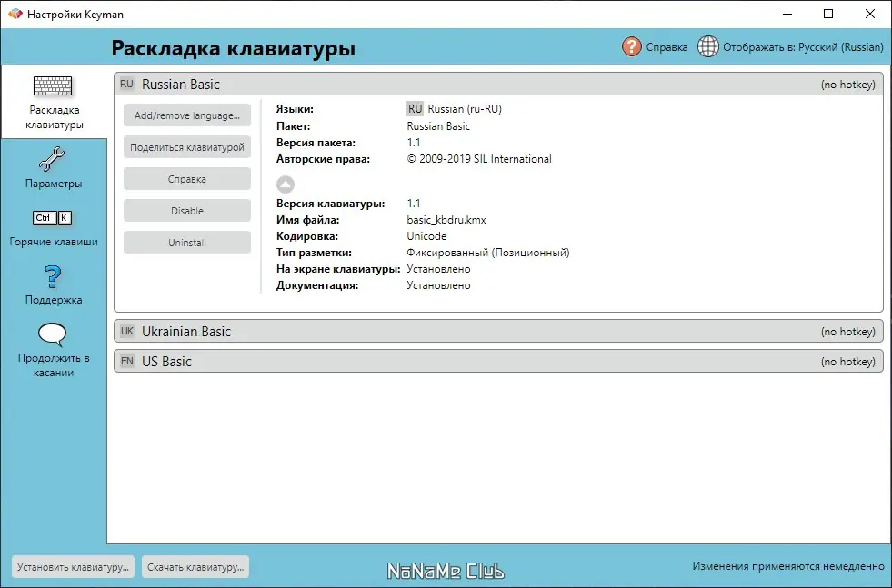Click Скачать клавиатуру button
Viewport: 892px width, 588px height.
[195, 567]
